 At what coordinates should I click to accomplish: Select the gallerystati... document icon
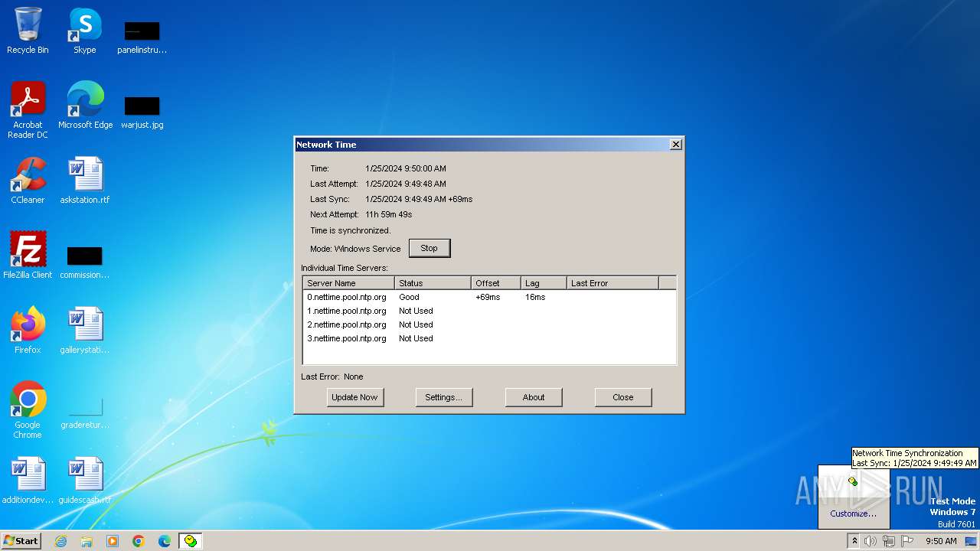point(85,331)
